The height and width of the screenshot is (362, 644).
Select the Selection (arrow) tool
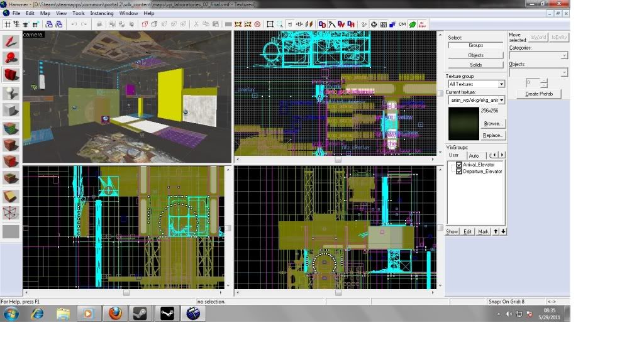pos(11,42)
